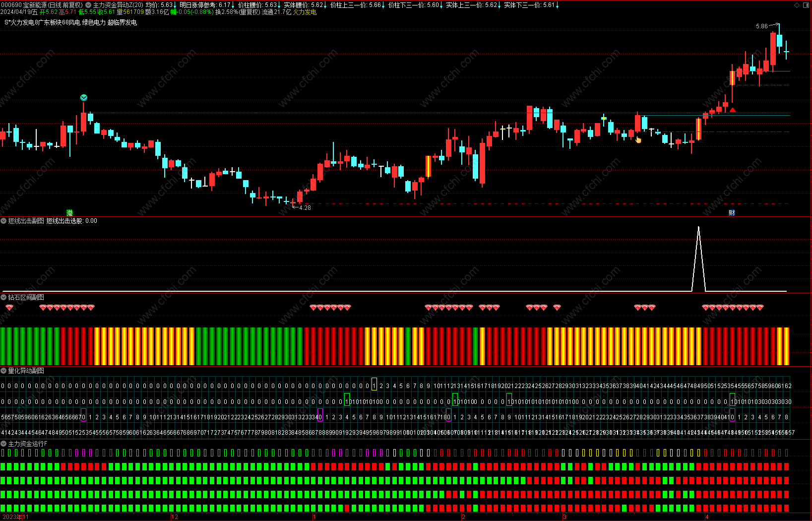Click the date 2024/04/19/五
812x521 pixels.
tap(19, 12)
